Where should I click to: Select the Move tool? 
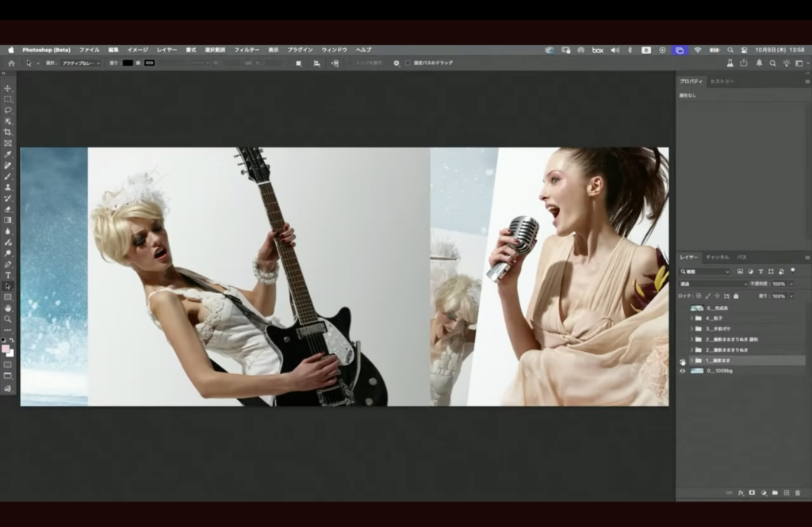coord(8,88)
